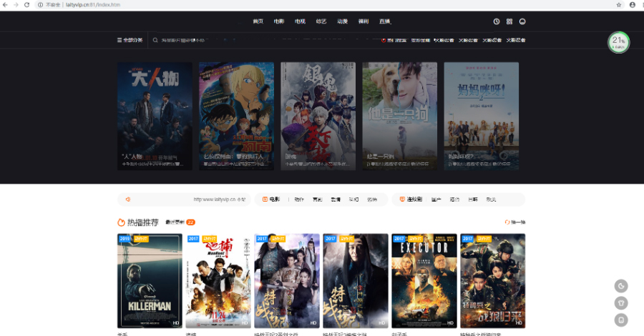Click the 21% floating speed indicator
The image size is (644, 336).
point(618,42)
